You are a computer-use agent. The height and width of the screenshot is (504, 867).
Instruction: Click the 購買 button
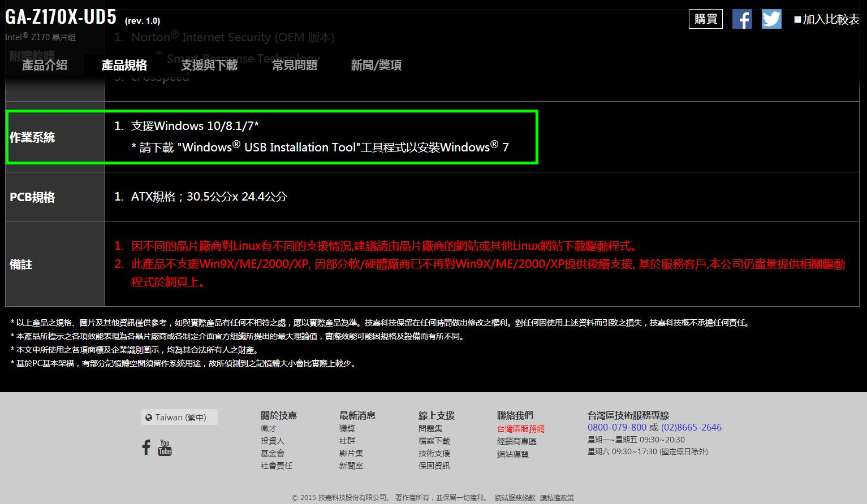click(706, 19)
